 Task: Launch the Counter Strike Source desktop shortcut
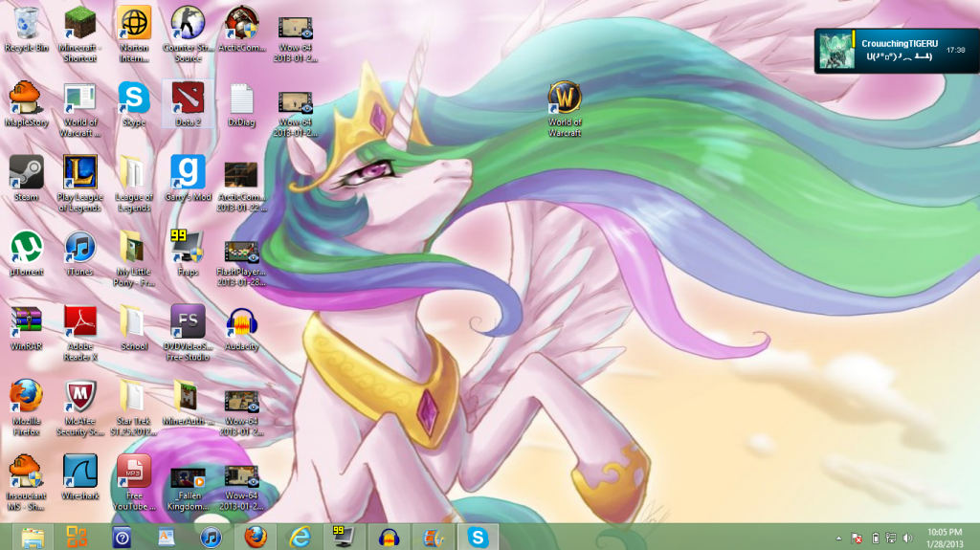pyautogui.click(x=188, y=34)
